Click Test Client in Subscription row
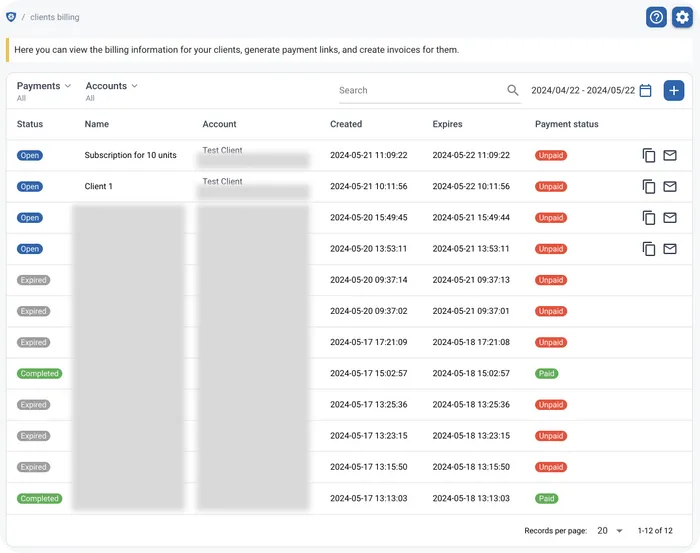The height and width of the screenshot is (553, 700). (222, 150)
